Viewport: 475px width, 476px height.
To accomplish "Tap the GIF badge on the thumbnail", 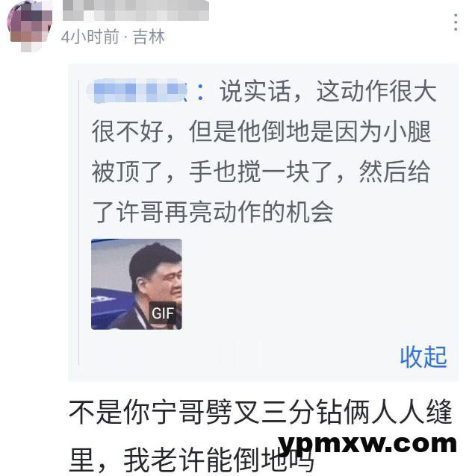I will coord(163,313).
